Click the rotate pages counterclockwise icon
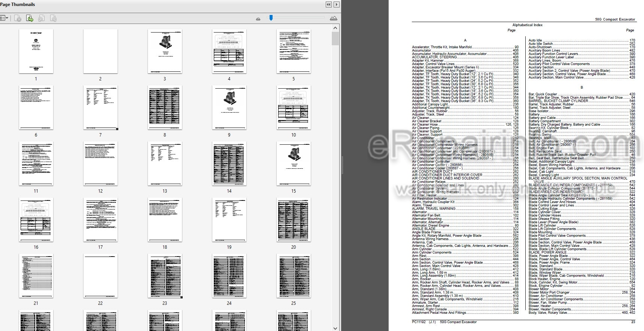Viewport: 644px width, 331px height. tap(42, 18)
